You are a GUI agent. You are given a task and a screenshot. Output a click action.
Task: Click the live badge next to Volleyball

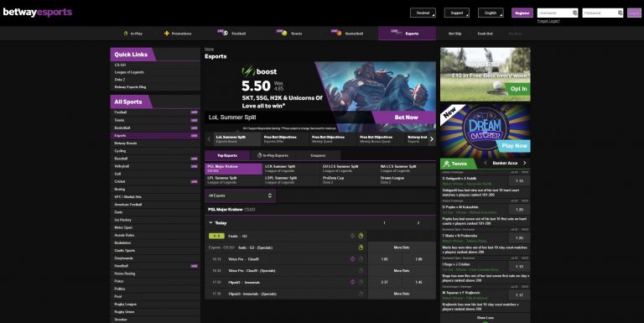coord(194,166)
